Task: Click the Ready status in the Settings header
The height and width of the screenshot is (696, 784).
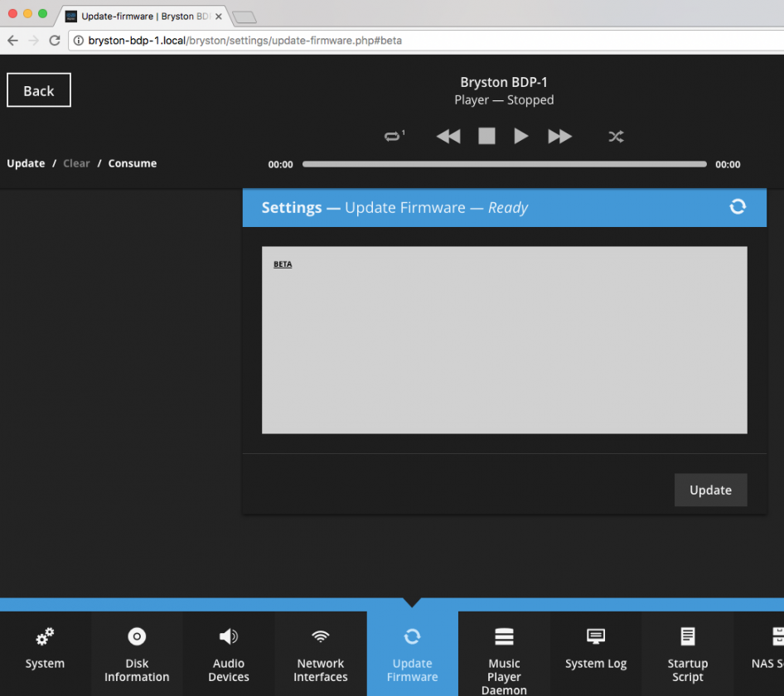Action: [x=508, y=207]
